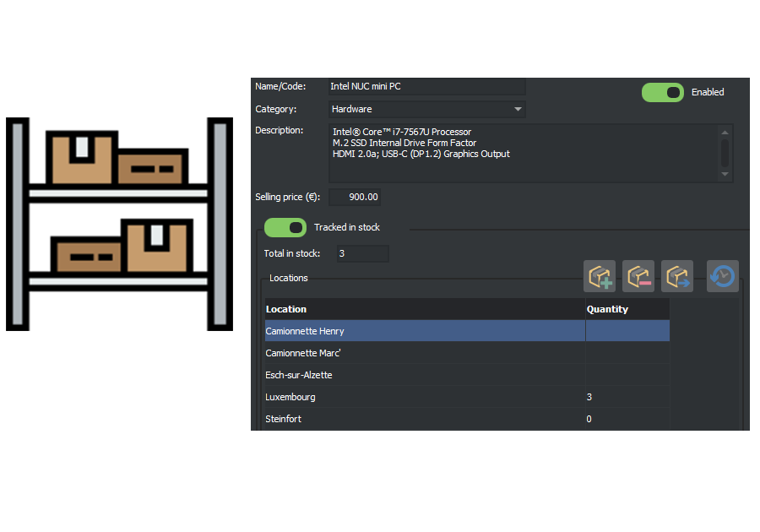760x532 pixels.
Task: Click the Steinfort quantity cell 0
Action: point(627,419)
